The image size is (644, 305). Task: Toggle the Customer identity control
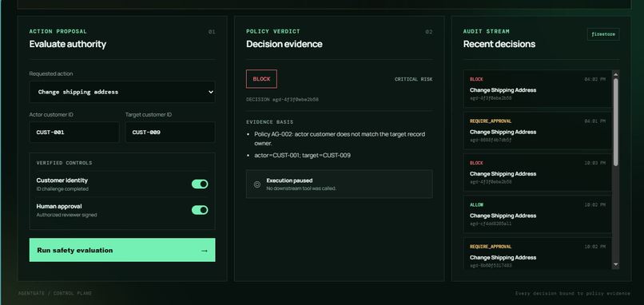click(x=200, y=184)
